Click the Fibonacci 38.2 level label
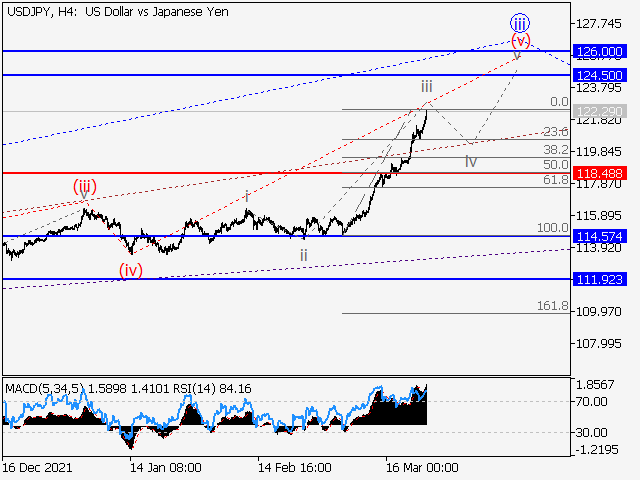 (556, 150)
